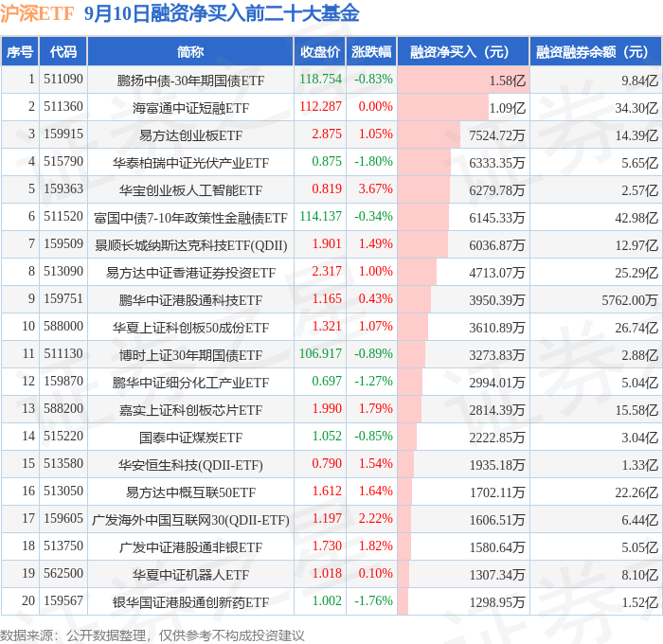This screenshot has height=644, width=663.
Task: Select fund code 513750
Action: (x=63, y=546)
